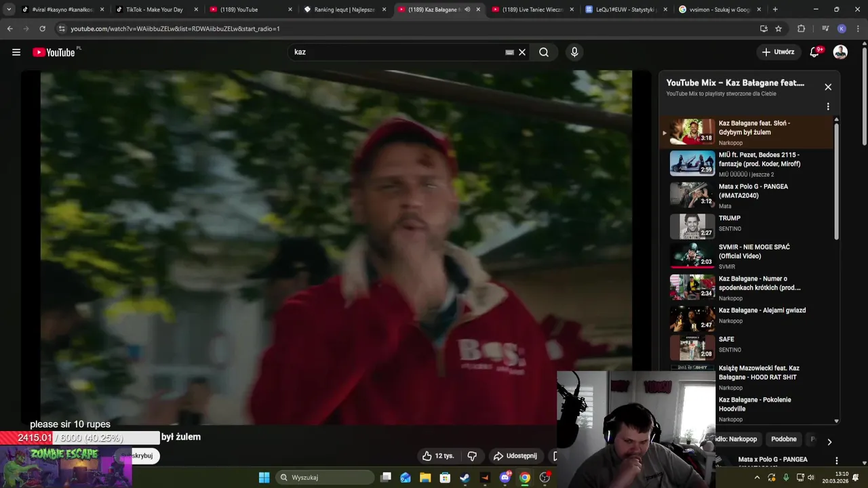
Task: Play Mata x Polo G PANGEA in playlist
Action: [x=746, y=195]
